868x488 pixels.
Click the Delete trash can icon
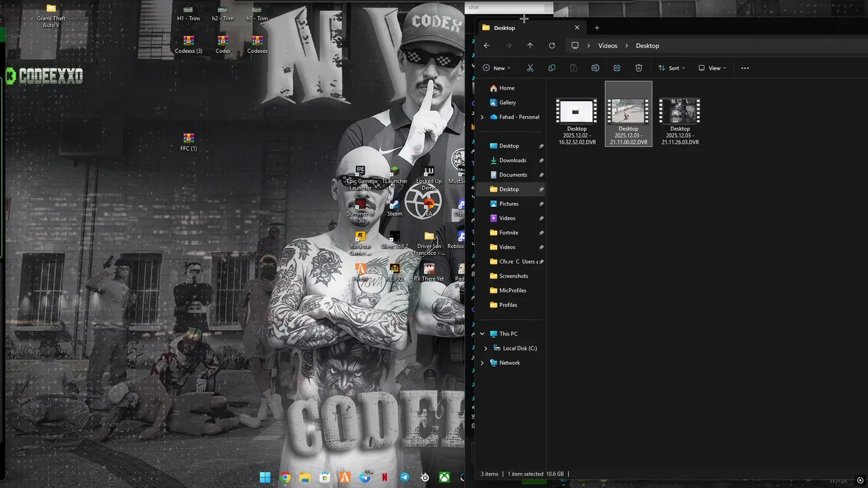638,68
